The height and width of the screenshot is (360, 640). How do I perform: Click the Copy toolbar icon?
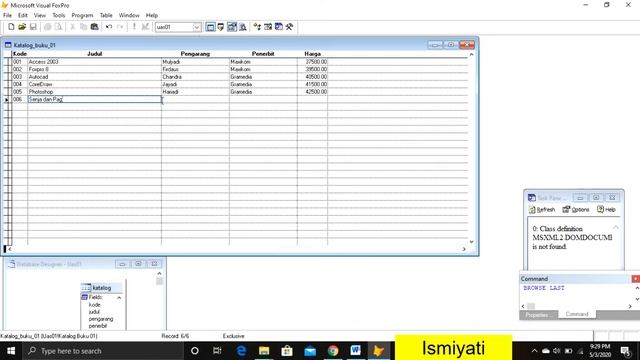(x=83, y=27)
